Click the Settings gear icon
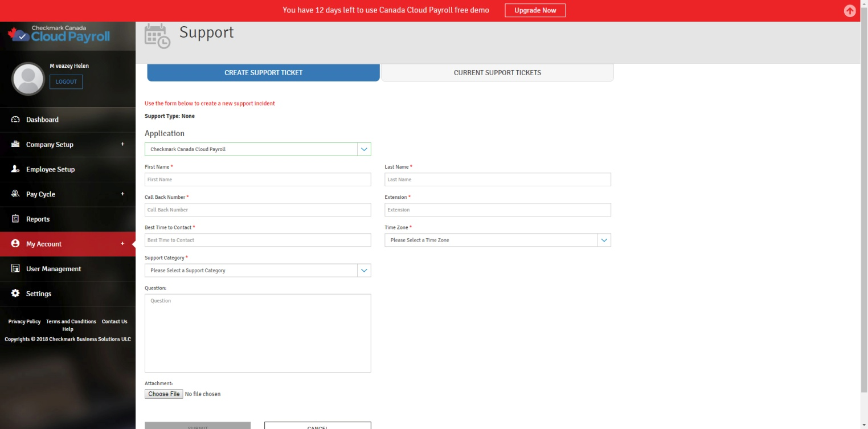Viewport: 868px width, 429px height. coord(15,293)
